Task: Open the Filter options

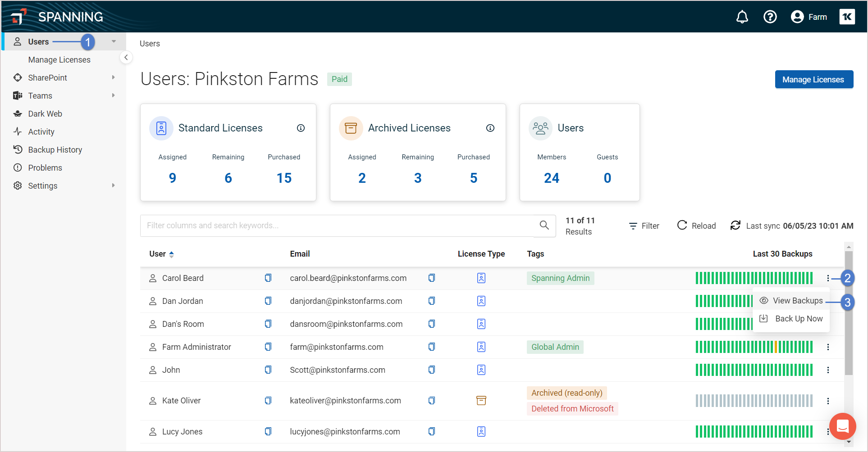Action: tap(644, 226)
